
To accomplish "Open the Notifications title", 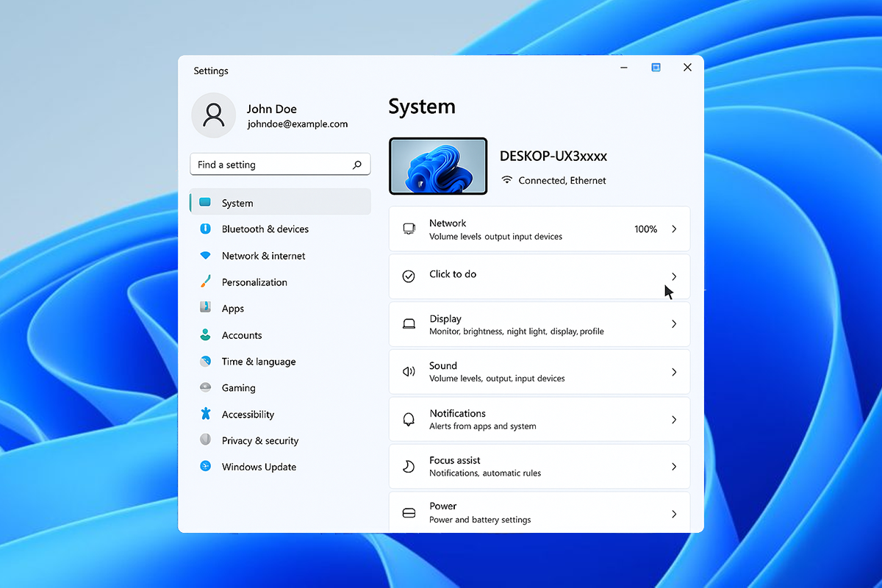I will pos(457,413).
